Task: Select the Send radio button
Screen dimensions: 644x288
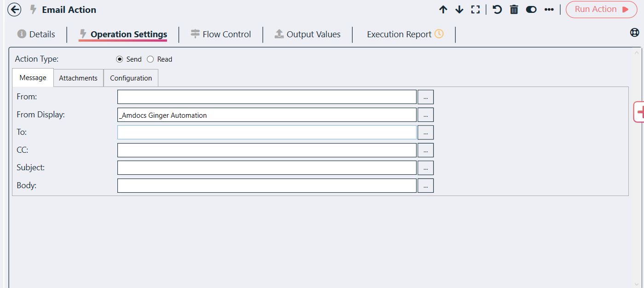Action: [120, 59]
